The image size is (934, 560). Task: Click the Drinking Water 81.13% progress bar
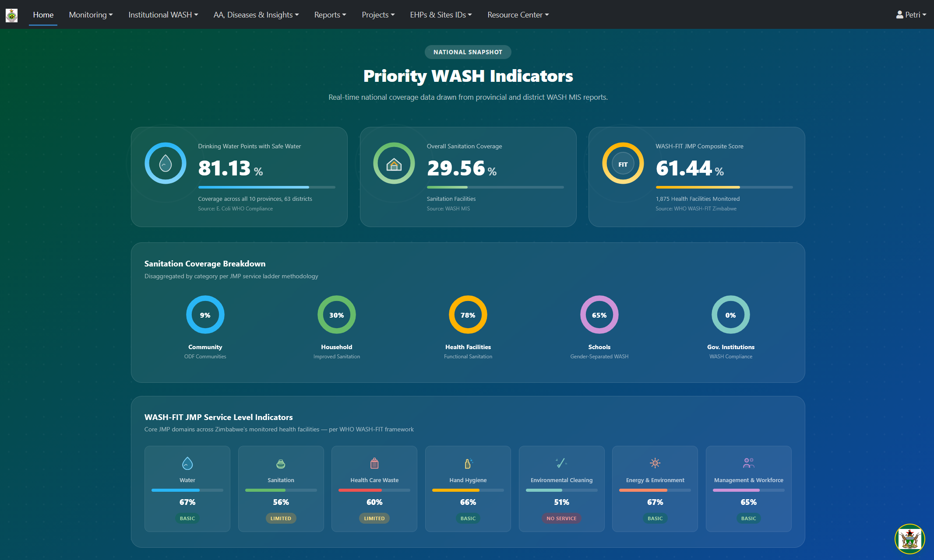(x=267, y=187)
